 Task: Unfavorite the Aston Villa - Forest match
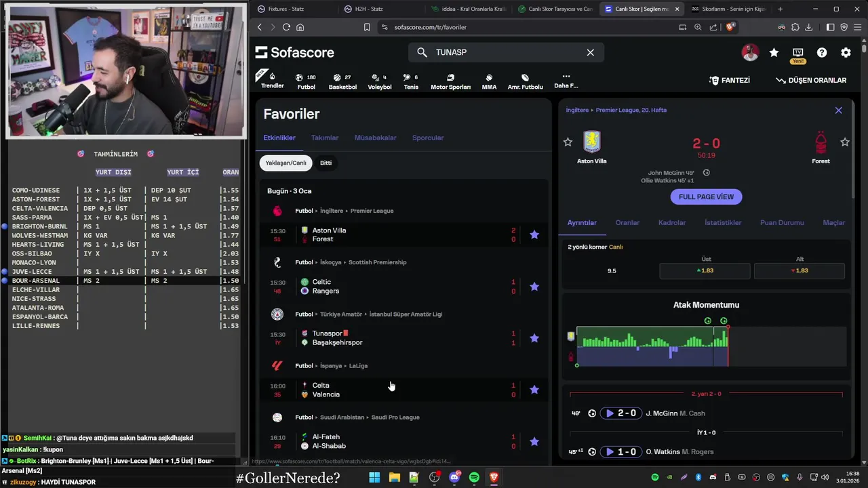tap(534, 235)
